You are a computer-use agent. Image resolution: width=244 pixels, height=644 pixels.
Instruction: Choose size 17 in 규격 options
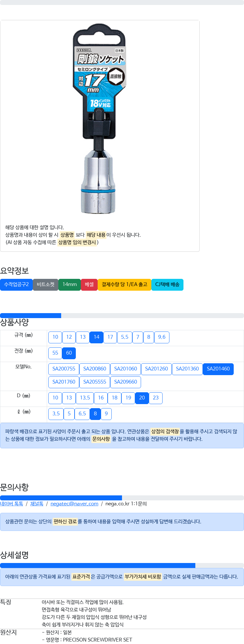click(110, 337)
